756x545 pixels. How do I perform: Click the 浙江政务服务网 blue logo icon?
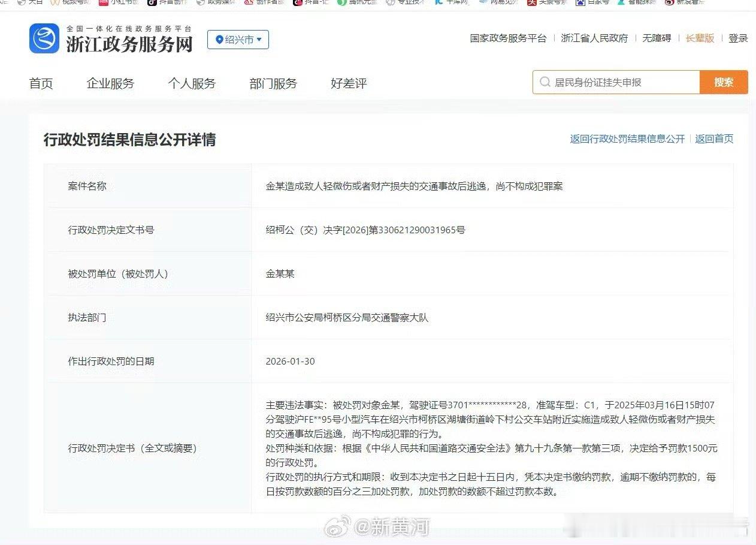[44, 38]
